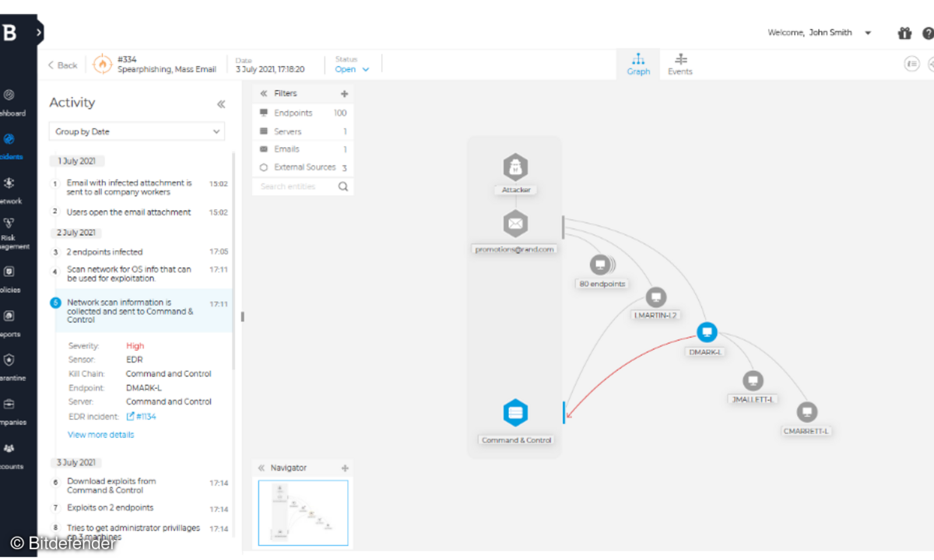Click View more details link
934x560 pixels.
(100, 435)
